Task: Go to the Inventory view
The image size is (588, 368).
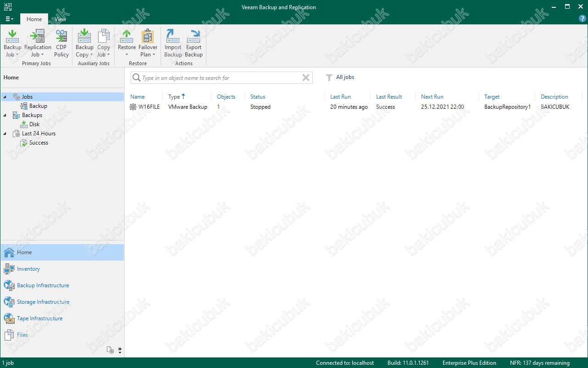Action: [x=28, y=269]
